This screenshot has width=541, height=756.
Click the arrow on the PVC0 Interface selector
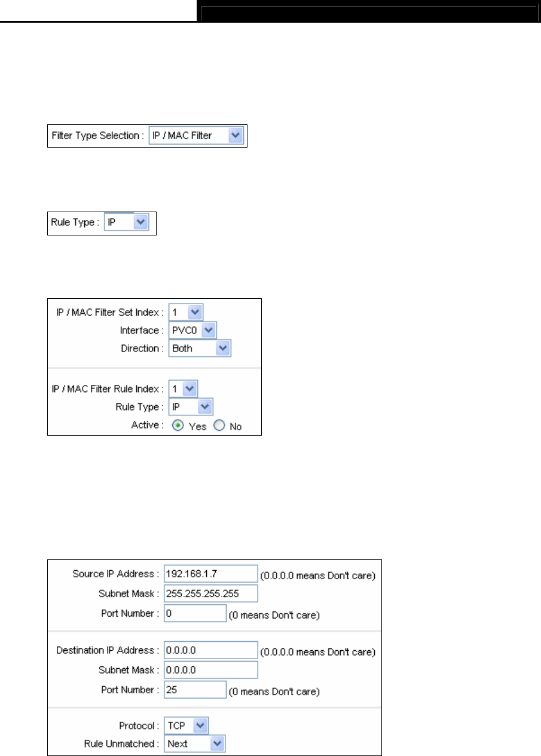pos(210,330)
